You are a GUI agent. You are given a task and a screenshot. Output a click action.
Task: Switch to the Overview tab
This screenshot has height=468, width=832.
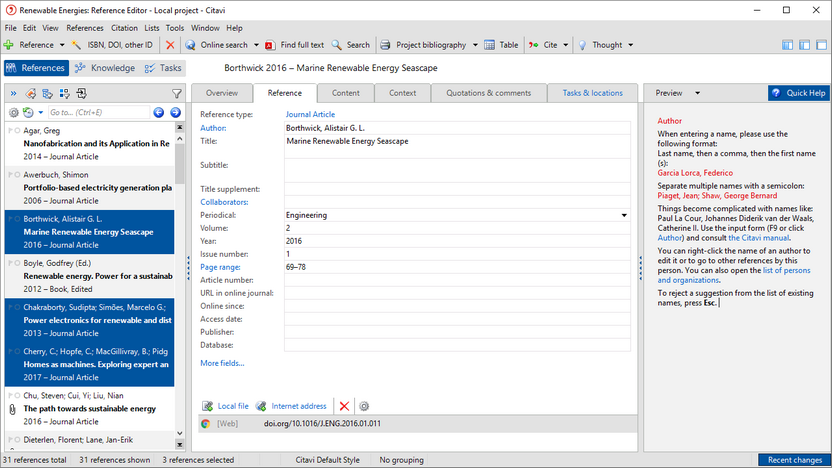tap(222, 93)
